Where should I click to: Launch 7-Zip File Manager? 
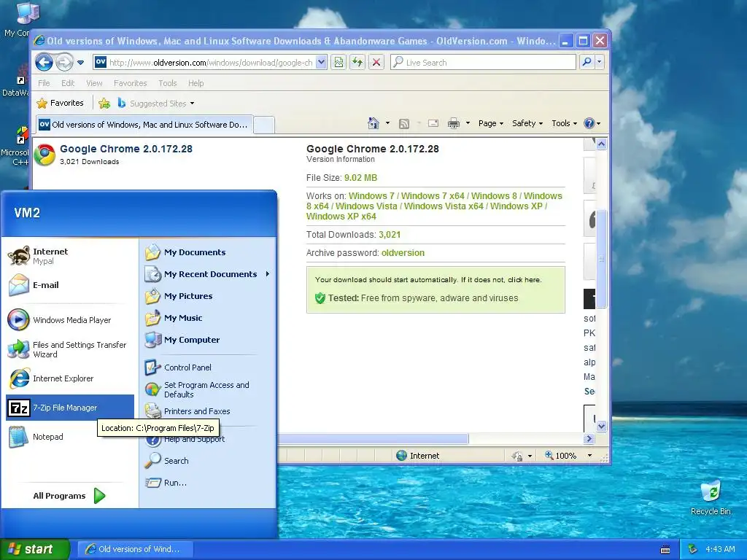[x=70, y=408]
